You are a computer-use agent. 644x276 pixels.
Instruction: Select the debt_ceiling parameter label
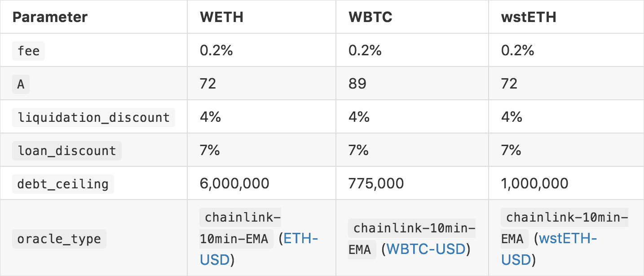click(63, 184)
